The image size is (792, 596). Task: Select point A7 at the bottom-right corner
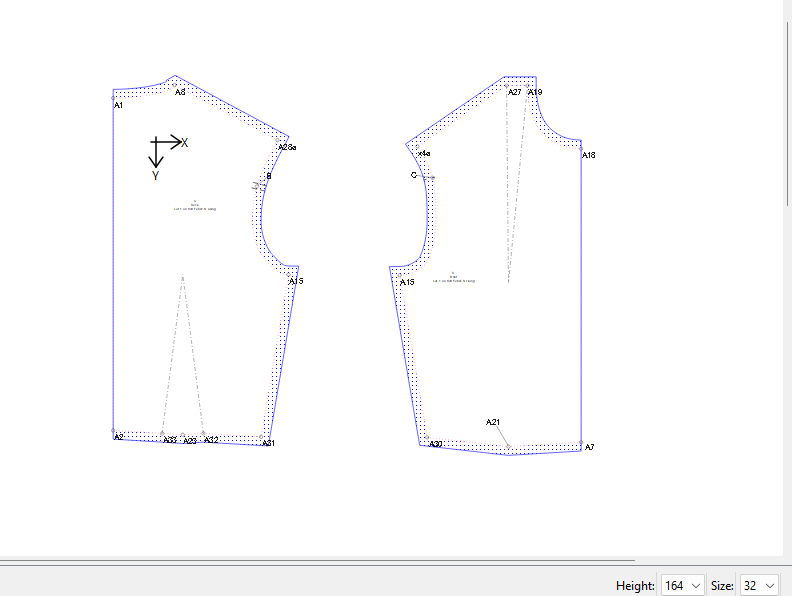click(581, 442)
